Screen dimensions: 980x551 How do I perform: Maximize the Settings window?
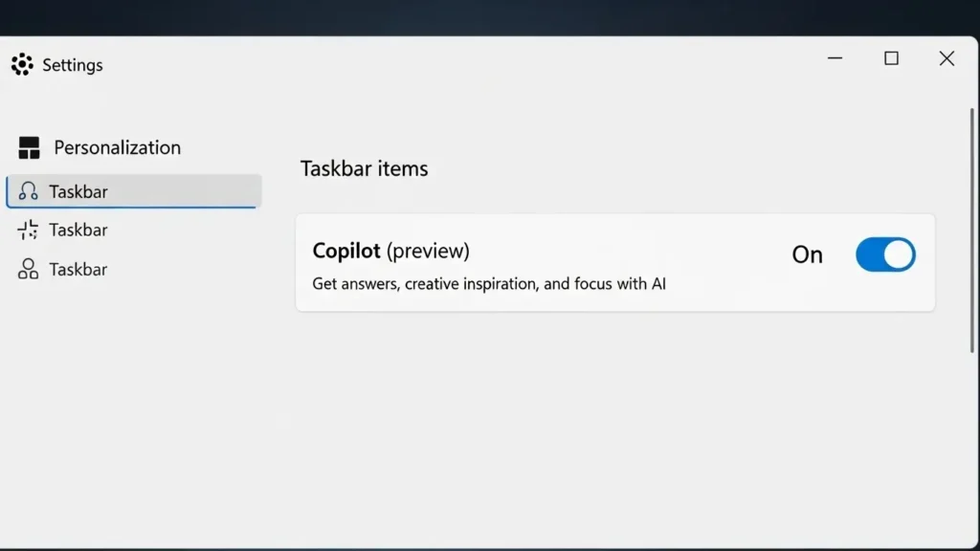[x=891, y=58]
